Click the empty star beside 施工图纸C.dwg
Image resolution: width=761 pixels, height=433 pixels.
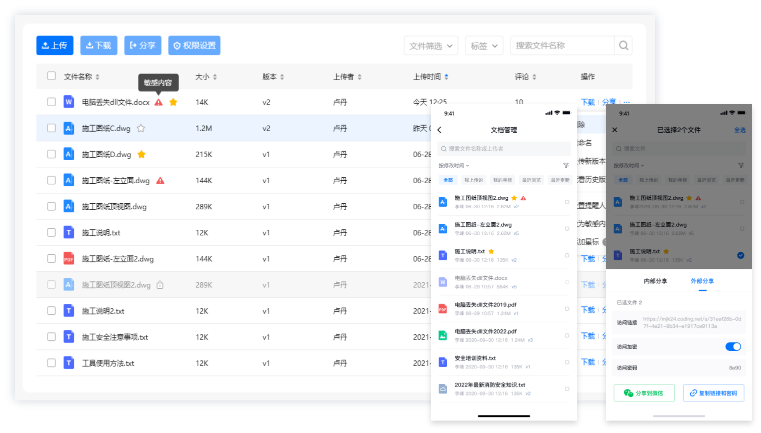(141, 128)
